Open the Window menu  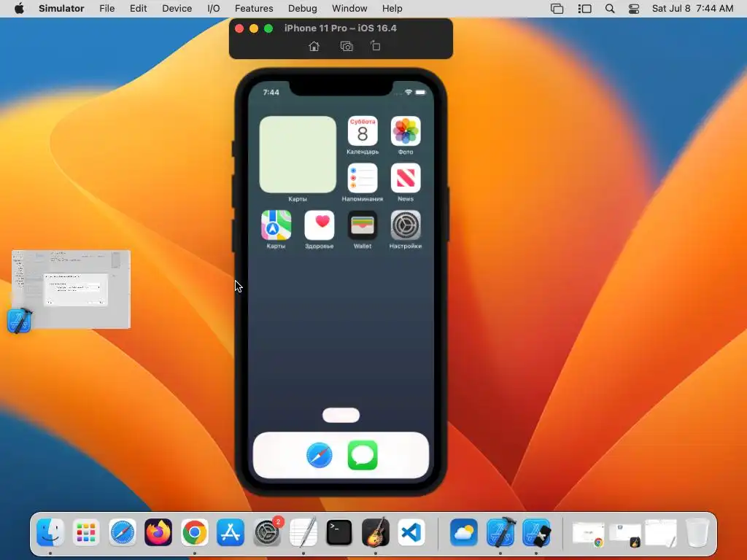349,9
